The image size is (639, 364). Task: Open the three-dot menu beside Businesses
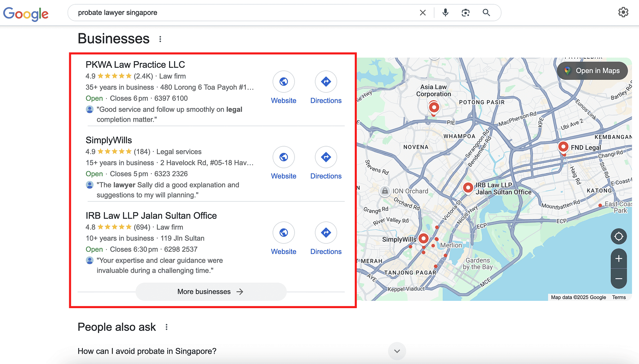[x=160, y=39]
